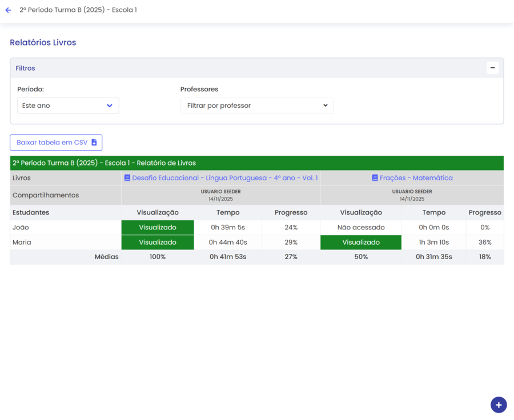
Task: Select the student row name Maria
Action: pos(22,243)
